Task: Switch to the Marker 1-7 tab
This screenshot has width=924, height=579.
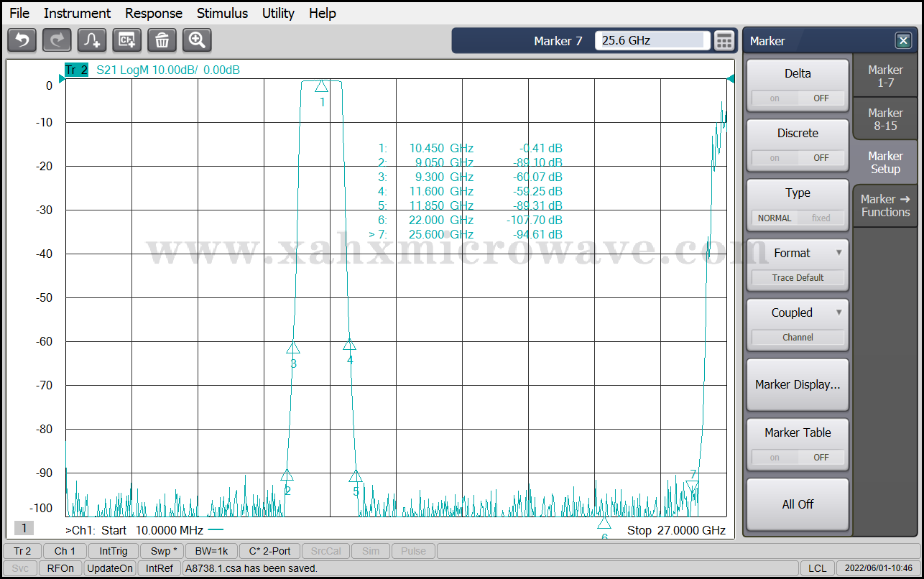Action: (885, 75)
